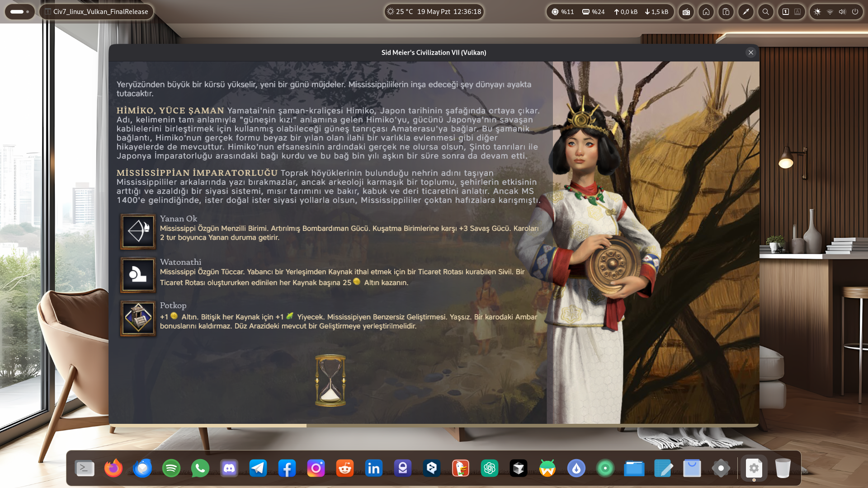Click the gold coin icon in Watonathi description
The width and height of the screenshot is (868, 488).
357,282
